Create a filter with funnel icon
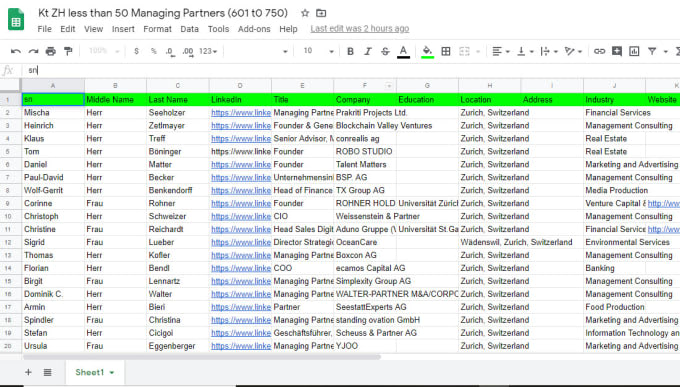This screenshot has width=680, height=387. 652,51
